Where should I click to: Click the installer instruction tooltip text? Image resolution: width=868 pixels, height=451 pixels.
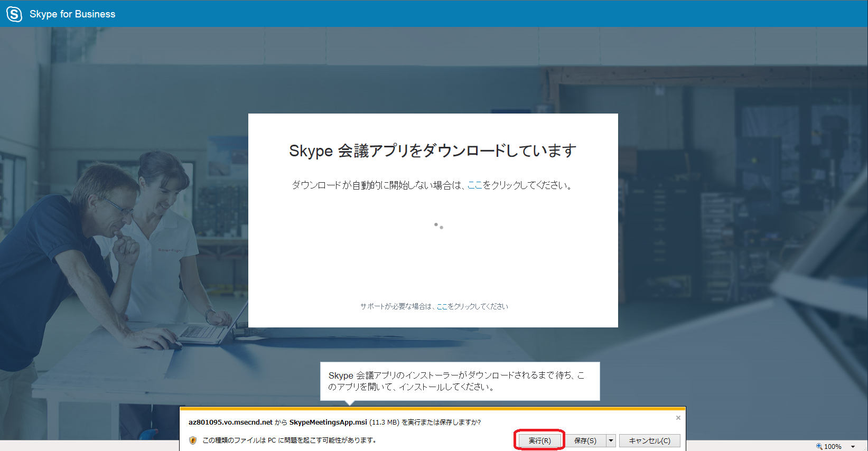tap(456, 381)
